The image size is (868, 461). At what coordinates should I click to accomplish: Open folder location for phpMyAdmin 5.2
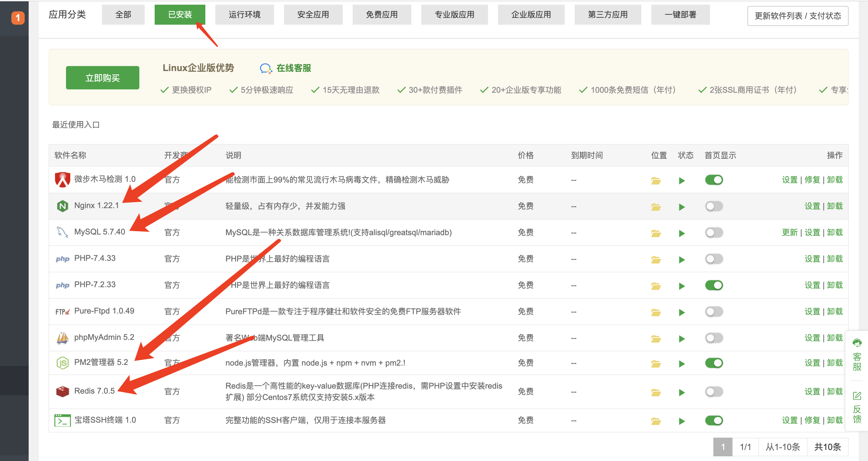(x=656, y=338)
